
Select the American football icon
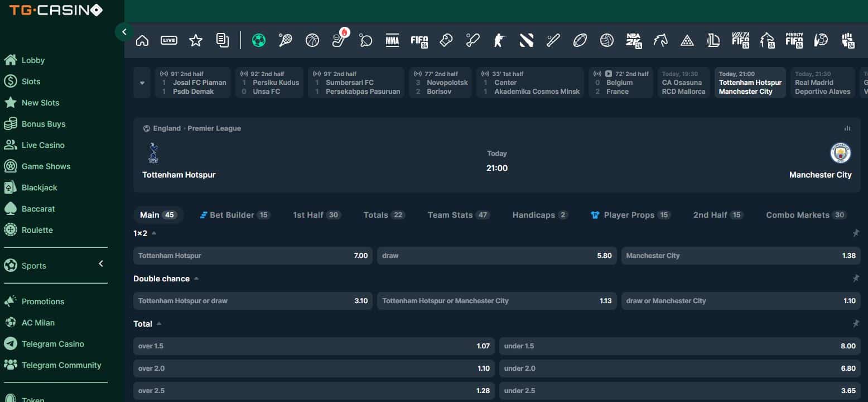[x=580, y=40]
